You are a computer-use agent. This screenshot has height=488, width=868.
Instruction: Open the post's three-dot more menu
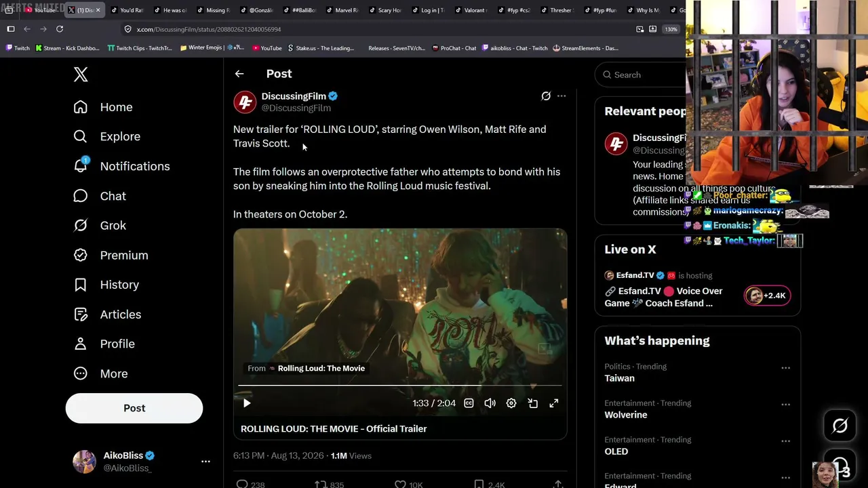pos(561,96)
